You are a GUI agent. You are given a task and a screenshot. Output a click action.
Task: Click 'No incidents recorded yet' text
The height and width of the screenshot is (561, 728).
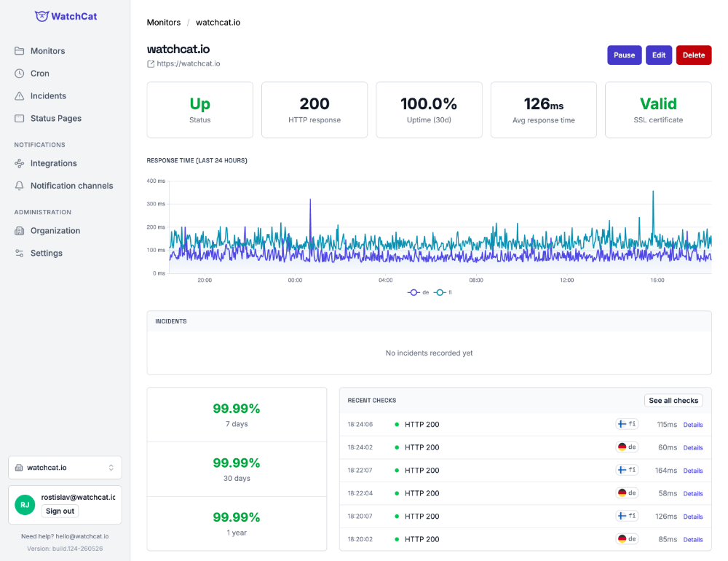point(429,353)
